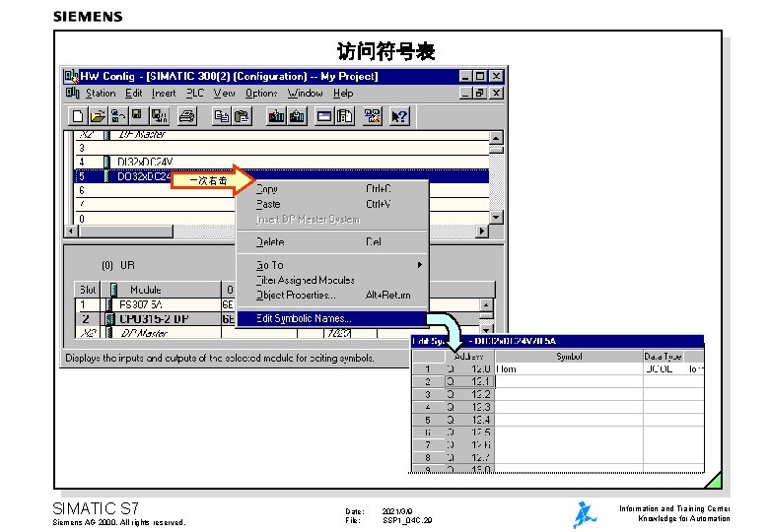Choose Filter Assigned Modules entry
Viewport: 769px width, 532px height.
[x=332, y=280]
